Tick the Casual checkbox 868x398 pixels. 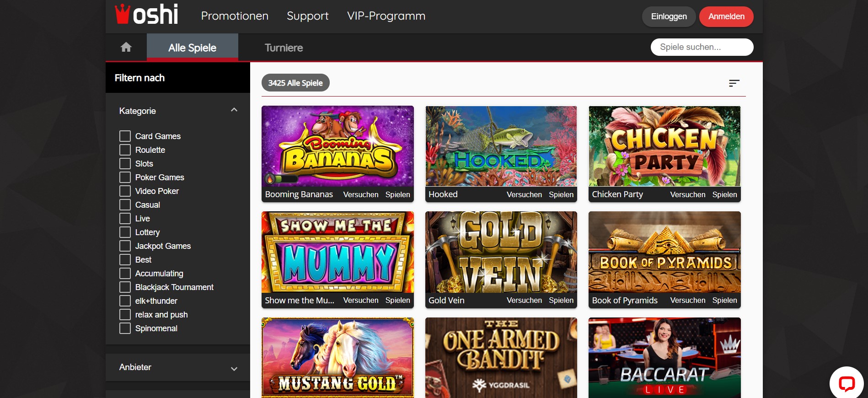[125, 205]
